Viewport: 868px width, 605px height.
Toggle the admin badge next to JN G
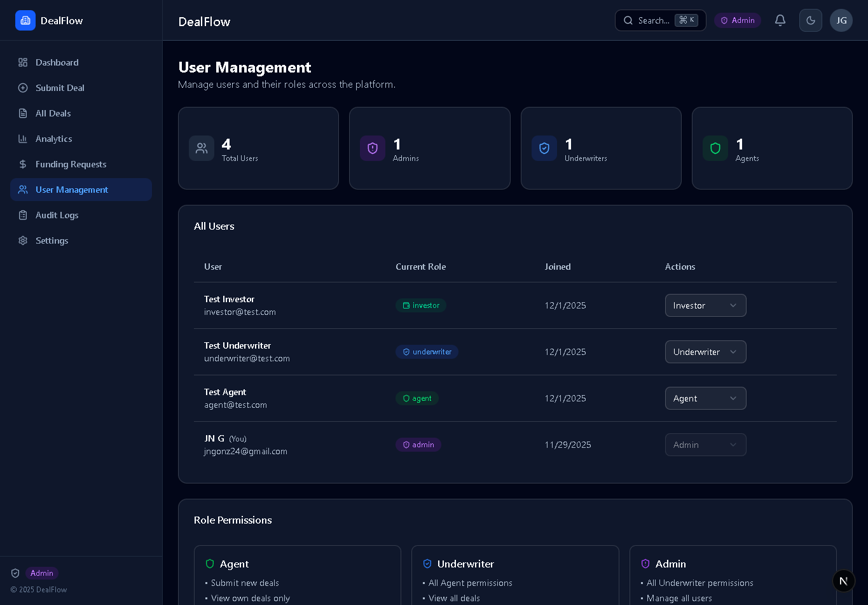[x=418, y=445]
